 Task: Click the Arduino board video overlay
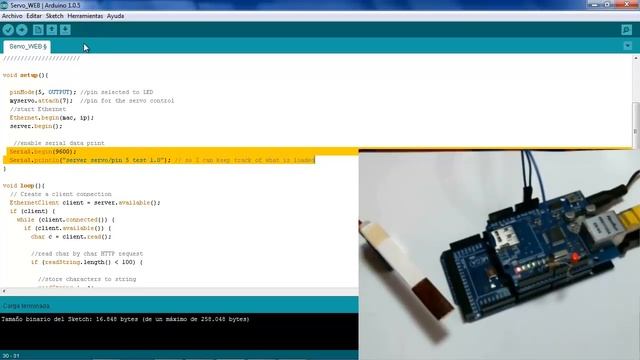coord(499,255)
